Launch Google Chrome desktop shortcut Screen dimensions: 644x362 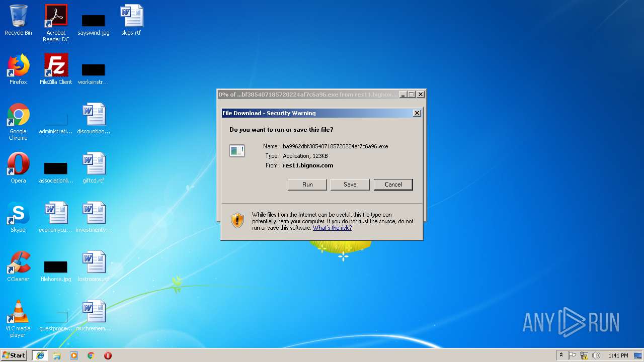pyautogui.click(x=18, y=122)
